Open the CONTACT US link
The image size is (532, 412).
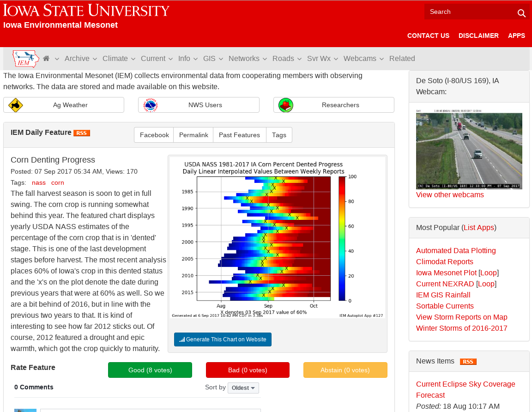[x=428, y=36]
